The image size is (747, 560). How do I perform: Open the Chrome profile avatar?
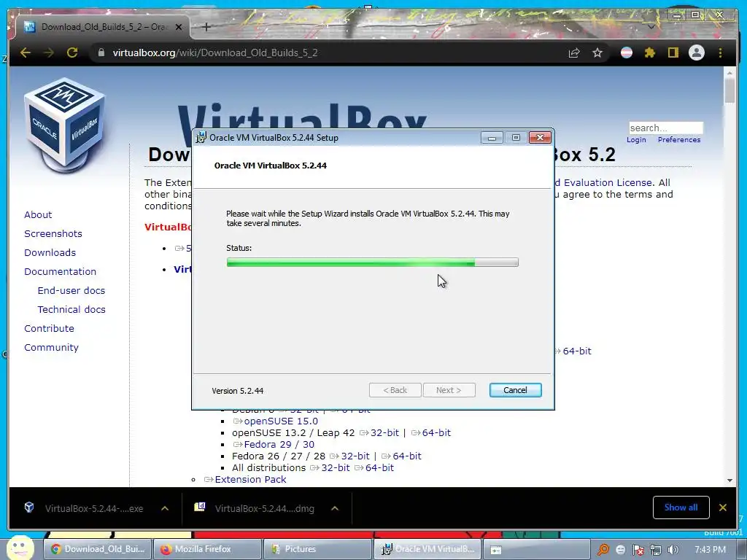point(697,52)
